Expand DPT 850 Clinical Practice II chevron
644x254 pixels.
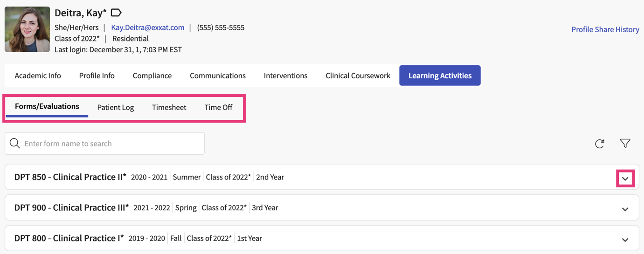coord(625,178)
